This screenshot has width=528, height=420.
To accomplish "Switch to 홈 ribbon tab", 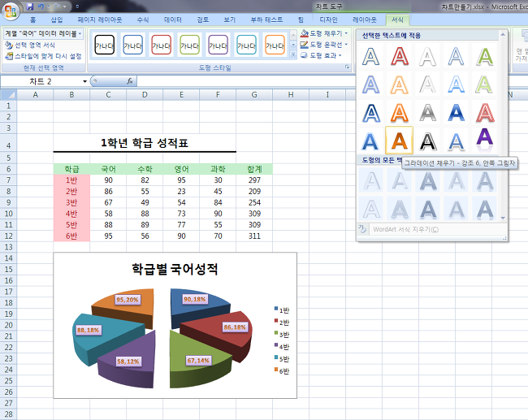I will 32,19.
